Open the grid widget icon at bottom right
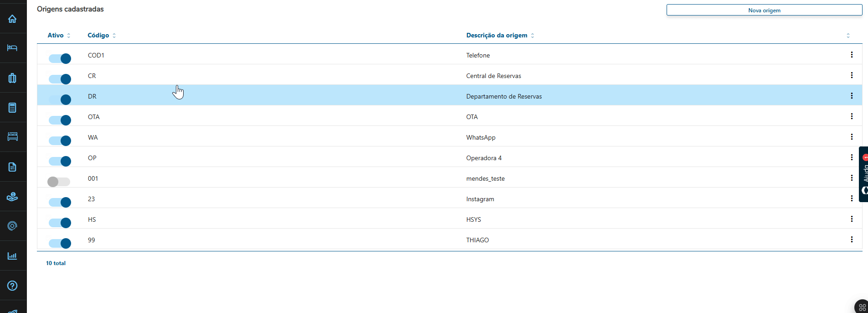This screenshot has height=313, width=868. pyautogui.click(x=862, y=307)
